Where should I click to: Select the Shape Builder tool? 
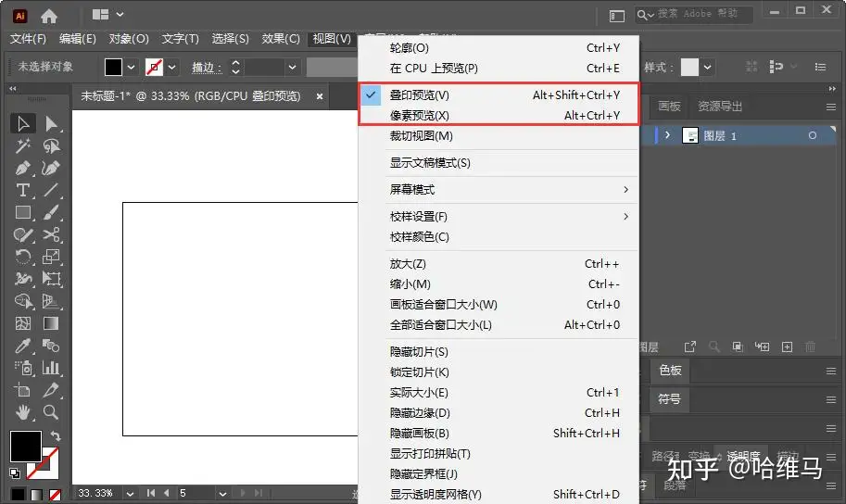(x=22, y=300)
